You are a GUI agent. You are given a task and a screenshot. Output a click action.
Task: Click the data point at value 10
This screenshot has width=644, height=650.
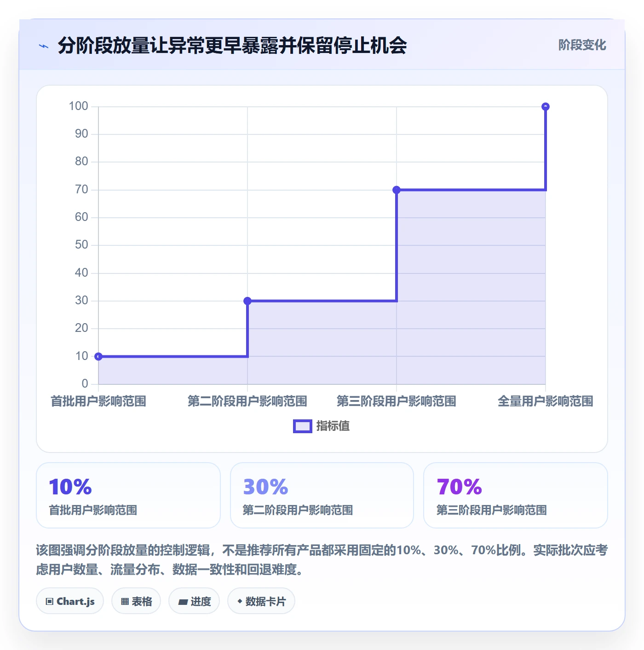(98, 356)
